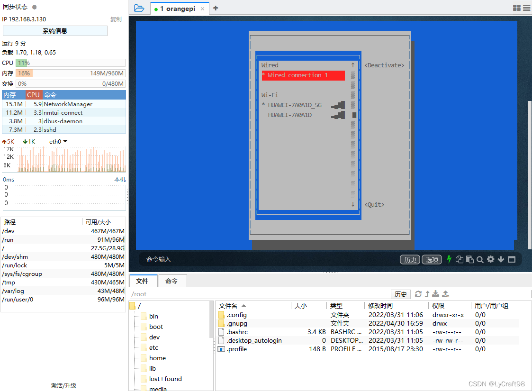
Task: Open the file path 历史 button
Action: pyautogui.click(x=401, y=294)
